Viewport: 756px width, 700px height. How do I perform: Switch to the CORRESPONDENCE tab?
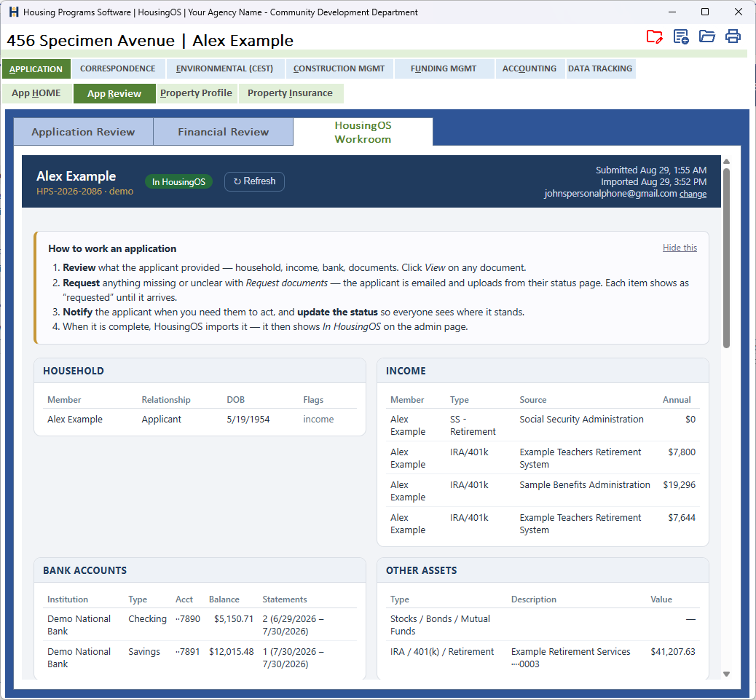pyautogui.click(x=118, y=69)
